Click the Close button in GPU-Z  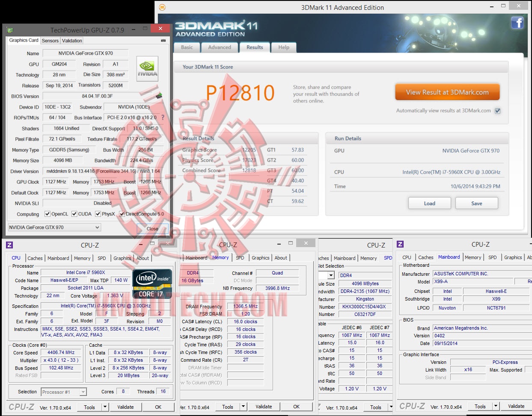[152, 228]
